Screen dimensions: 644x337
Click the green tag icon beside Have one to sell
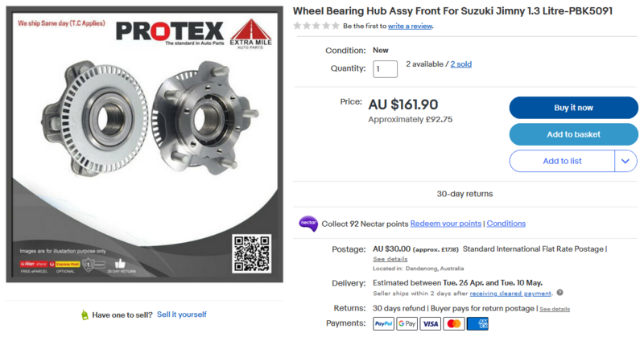pos(85,314)
